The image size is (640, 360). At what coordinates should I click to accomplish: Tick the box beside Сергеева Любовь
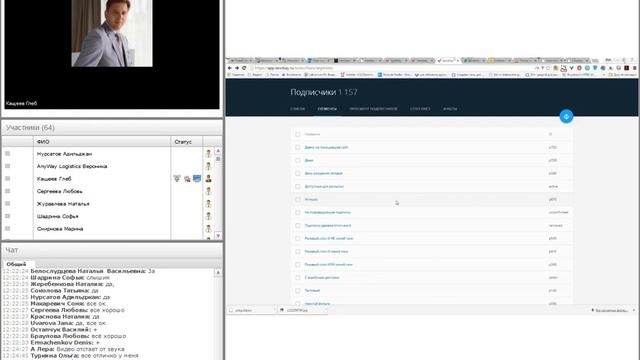click(x=7, y=191)
